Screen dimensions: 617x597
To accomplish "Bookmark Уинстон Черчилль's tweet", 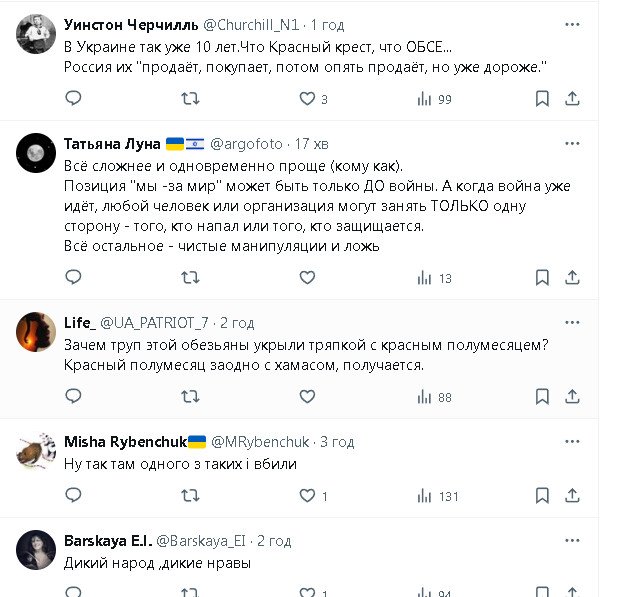I will point(542,98).
